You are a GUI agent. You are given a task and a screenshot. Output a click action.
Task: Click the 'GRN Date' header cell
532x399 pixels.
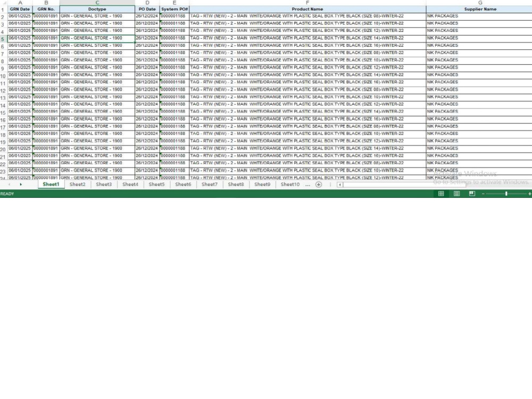click(20, 9)
